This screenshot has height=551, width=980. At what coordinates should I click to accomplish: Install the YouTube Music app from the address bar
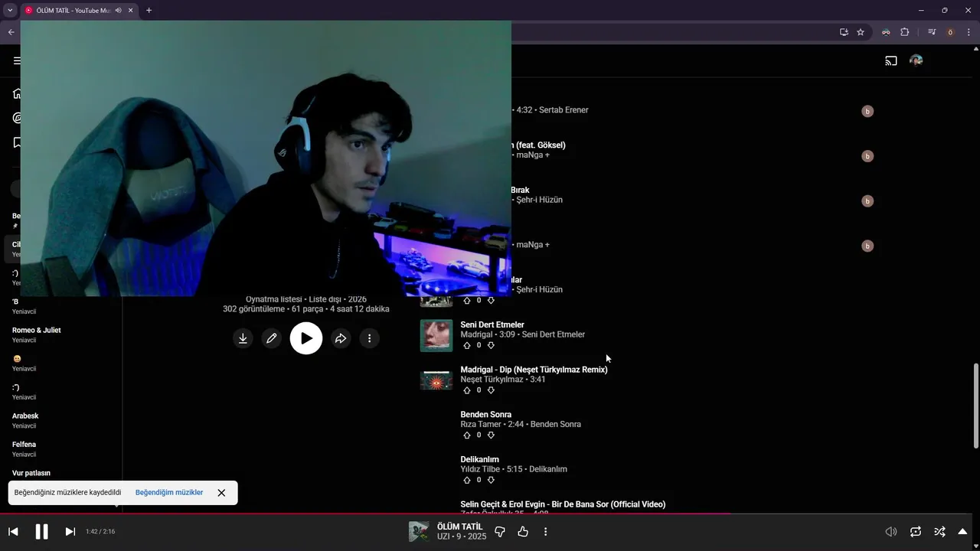(844, 32)
